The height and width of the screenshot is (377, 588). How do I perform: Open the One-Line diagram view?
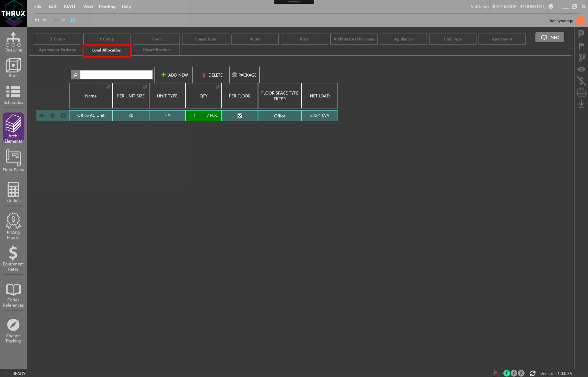[x=13, y=42]
